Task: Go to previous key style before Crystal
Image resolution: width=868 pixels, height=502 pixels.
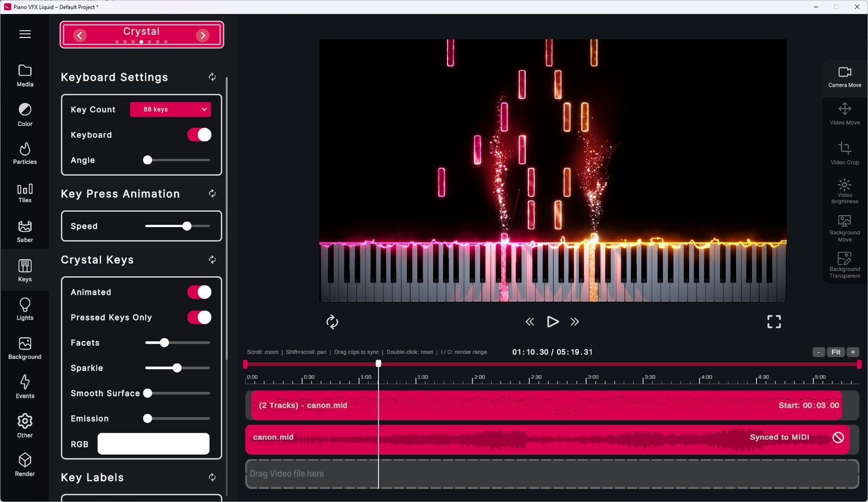Action: point(80,35)
